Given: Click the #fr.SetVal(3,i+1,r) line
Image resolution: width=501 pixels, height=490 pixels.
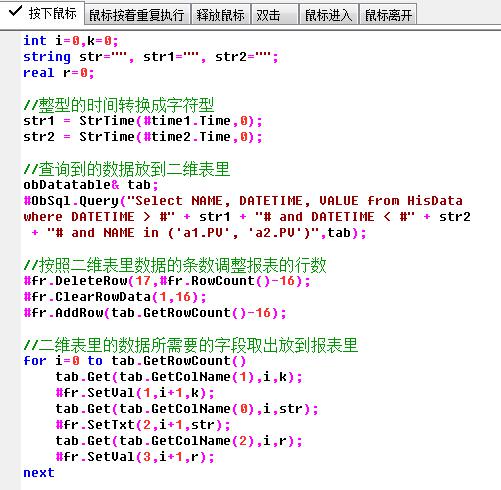Looking at the screenshot, I should 135,457.
